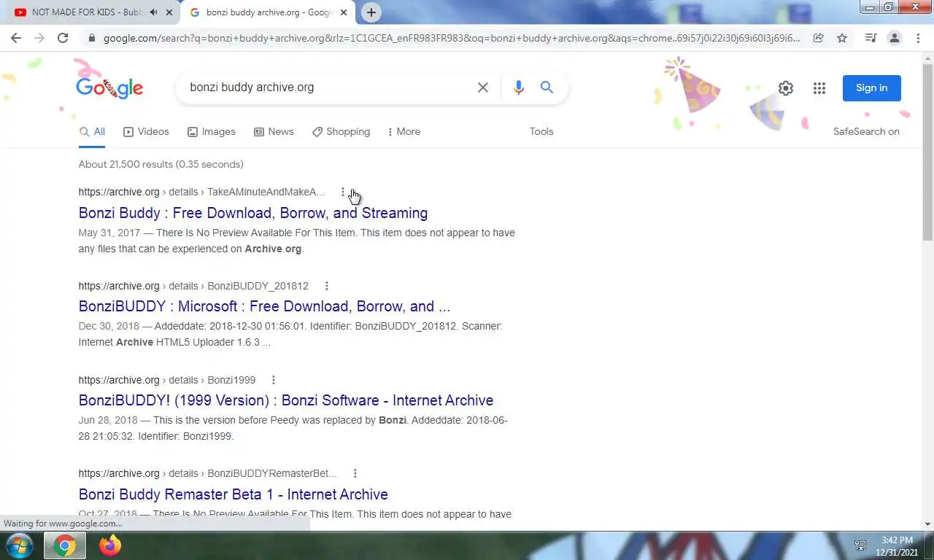The image size is (934, 560).
Task: Open options for Bonzi1999 result
Action: click(x=273, y=380)
